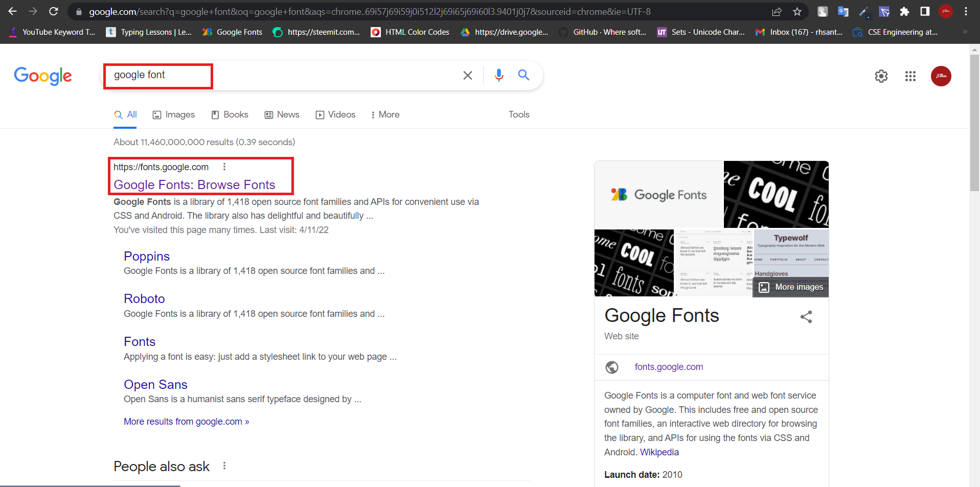Select the All search tab

click(125, 115)
